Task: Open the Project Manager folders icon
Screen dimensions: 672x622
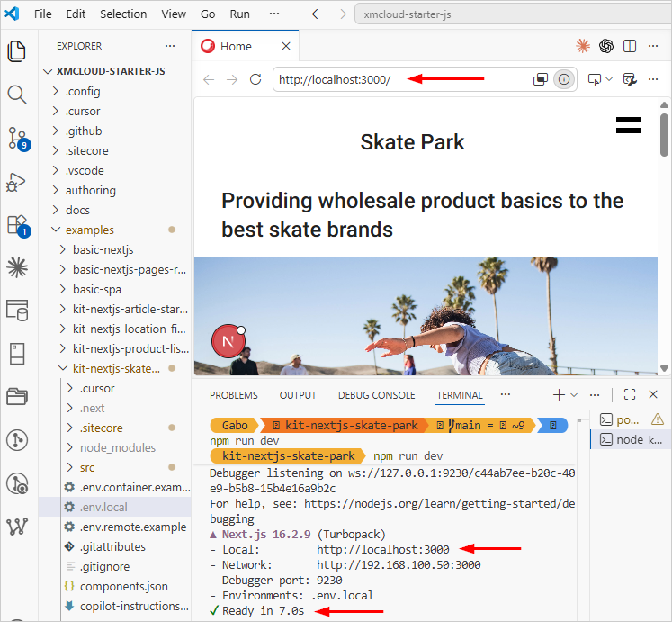Action: tap(17, 396)
